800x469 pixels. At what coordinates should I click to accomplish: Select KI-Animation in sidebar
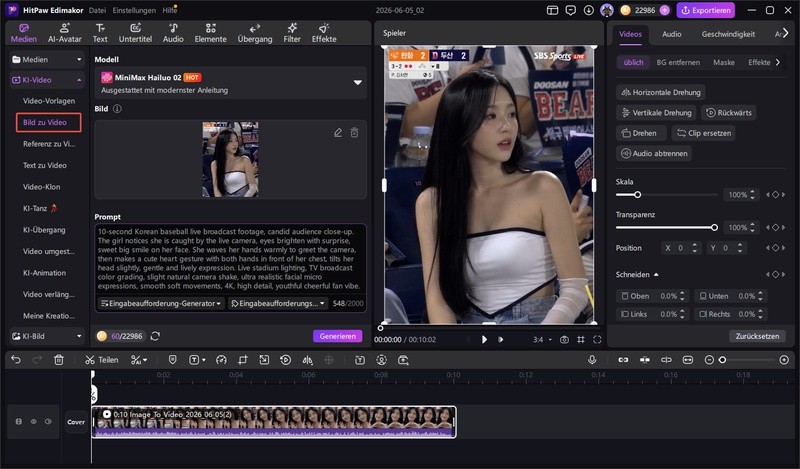point(44,273)
